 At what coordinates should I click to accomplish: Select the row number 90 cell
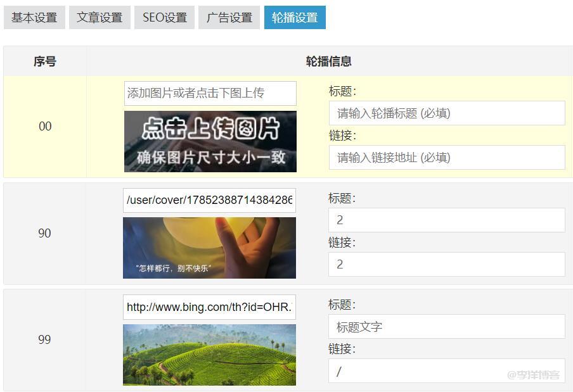(x=44, y=233)
